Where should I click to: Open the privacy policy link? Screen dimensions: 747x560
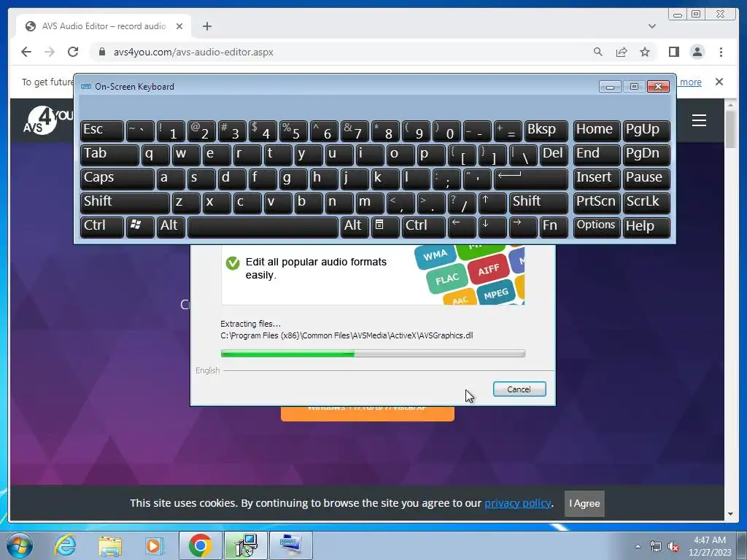(518, 503)
